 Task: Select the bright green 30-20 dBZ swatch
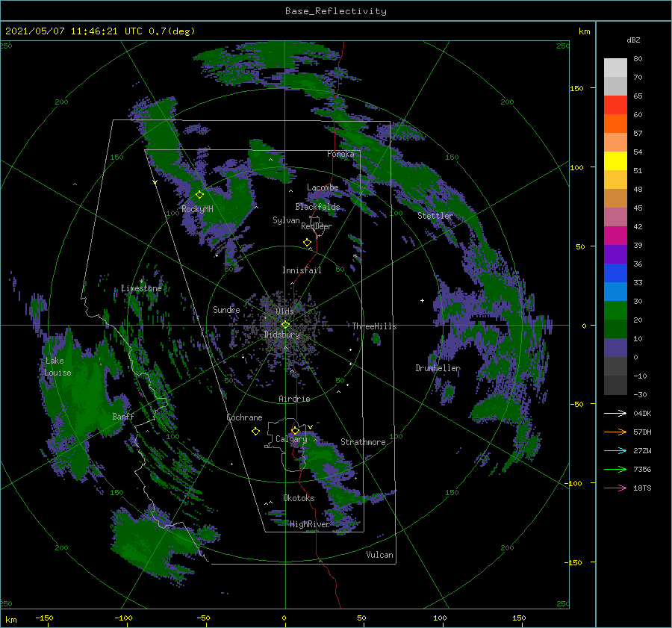(615, 311)
